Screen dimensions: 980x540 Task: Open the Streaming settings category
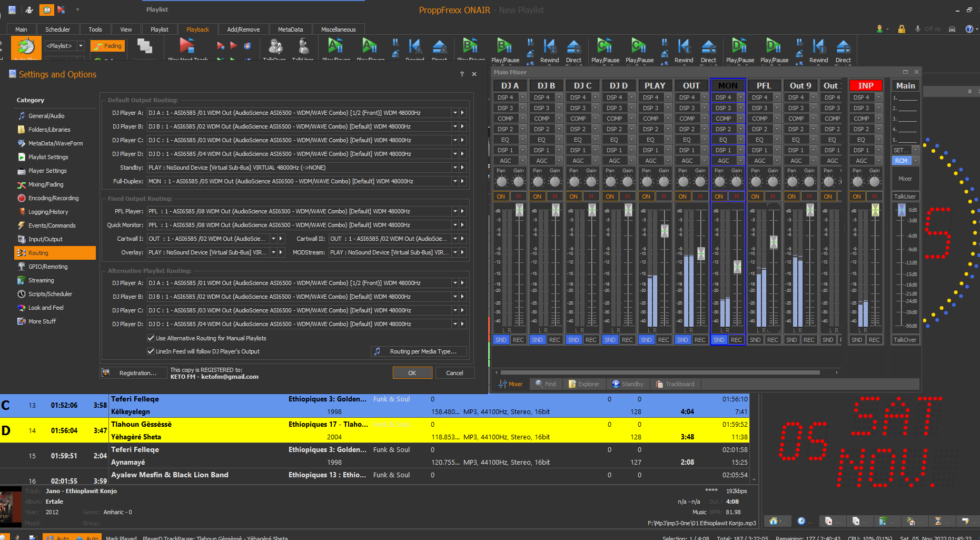(x=41, y=280)
